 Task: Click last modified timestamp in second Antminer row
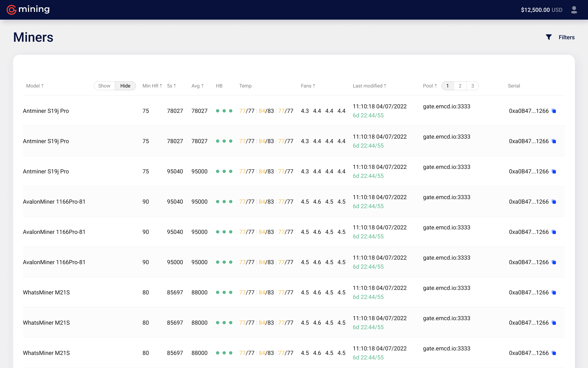[x=380, y=137]
